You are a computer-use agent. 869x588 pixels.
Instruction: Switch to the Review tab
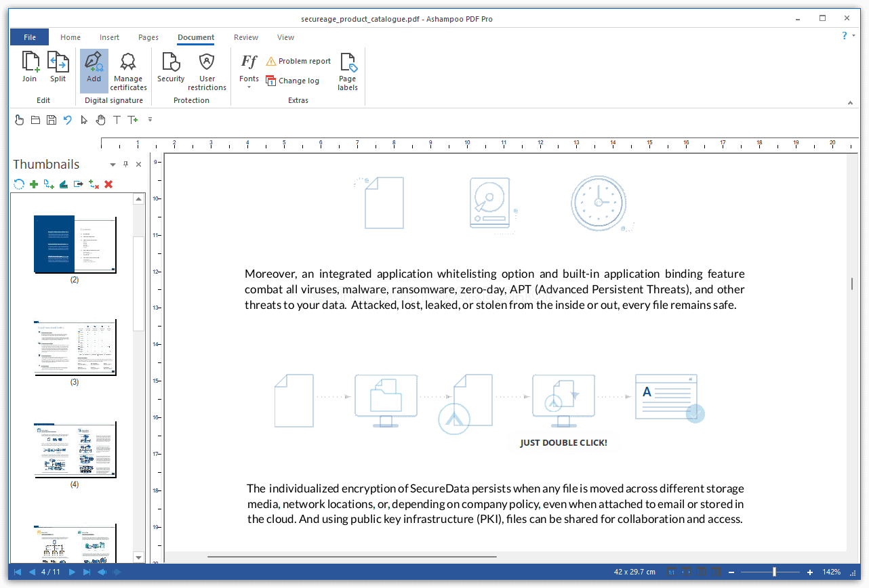(x=246, y=37)
